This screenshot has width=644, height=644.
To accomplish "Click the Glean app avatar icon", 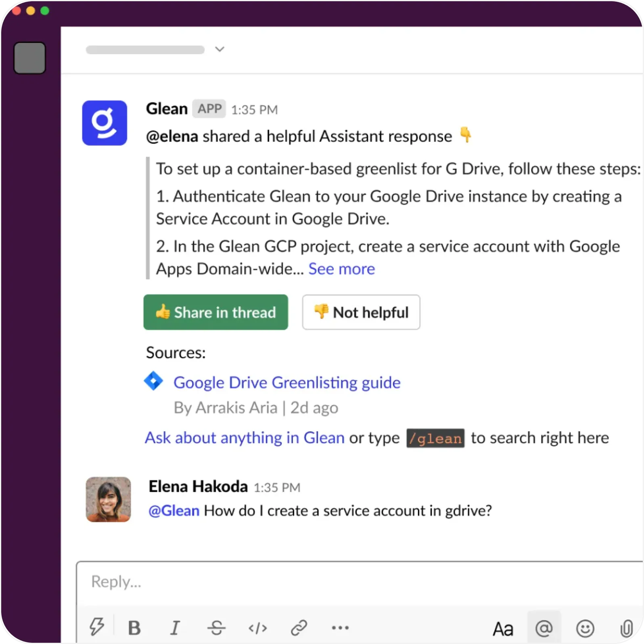I will [105, 123].
